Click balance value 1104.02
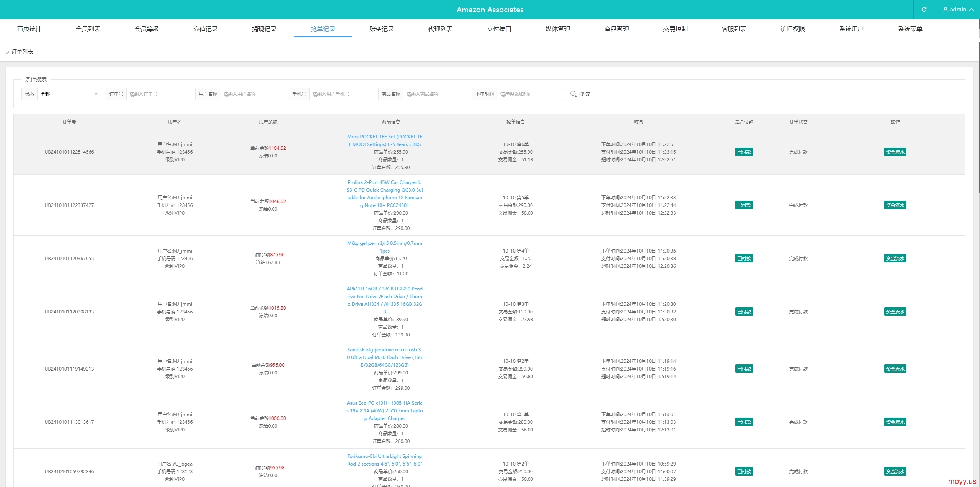Viewport: 980px width, 487px height. pyautogui.click(x=277, y=148)
